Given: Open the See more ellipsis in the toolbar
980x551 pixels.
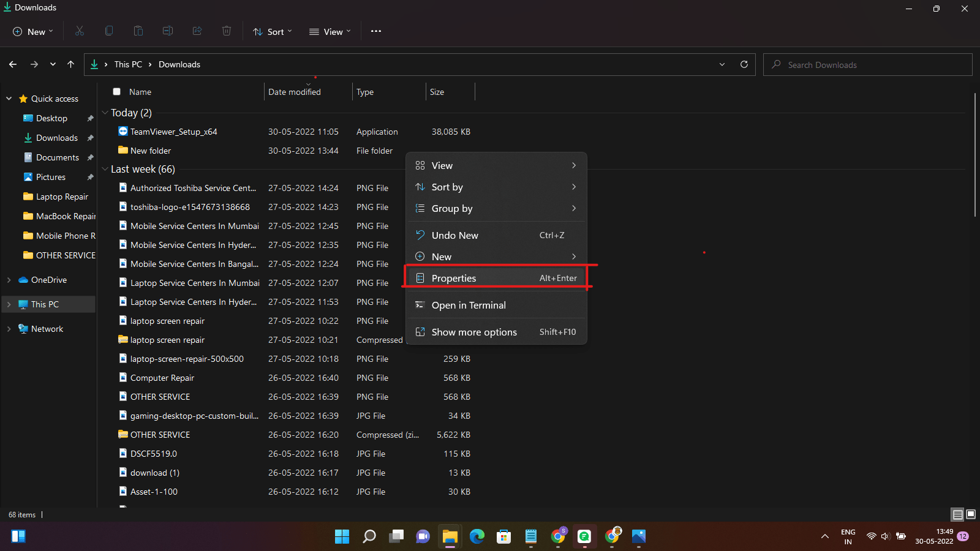Looking at the screenshot, I should [x=375, y=31].
